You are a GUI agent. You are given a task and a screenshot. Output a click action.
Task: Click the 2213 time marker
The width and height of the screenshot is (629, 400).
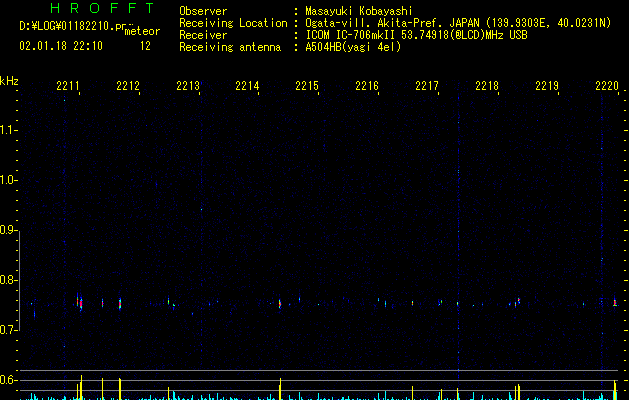[x=188, y=85]
